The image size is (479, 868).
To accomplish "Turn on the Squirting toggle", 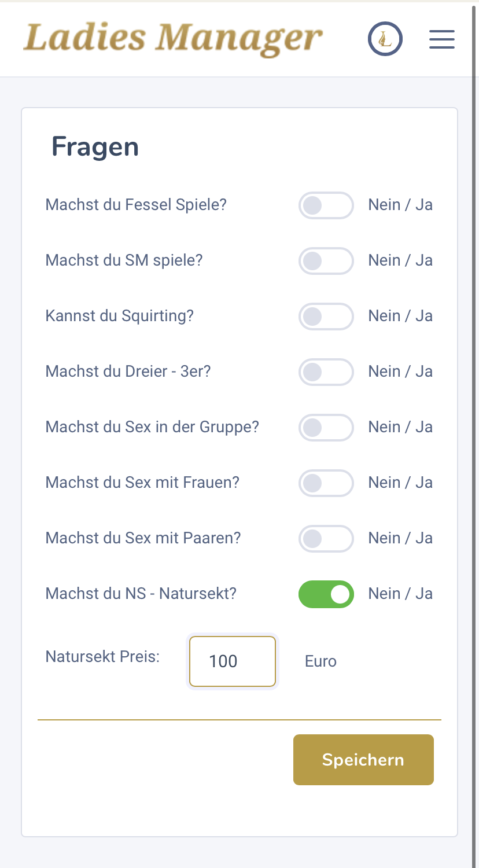I will click(326, 317).
